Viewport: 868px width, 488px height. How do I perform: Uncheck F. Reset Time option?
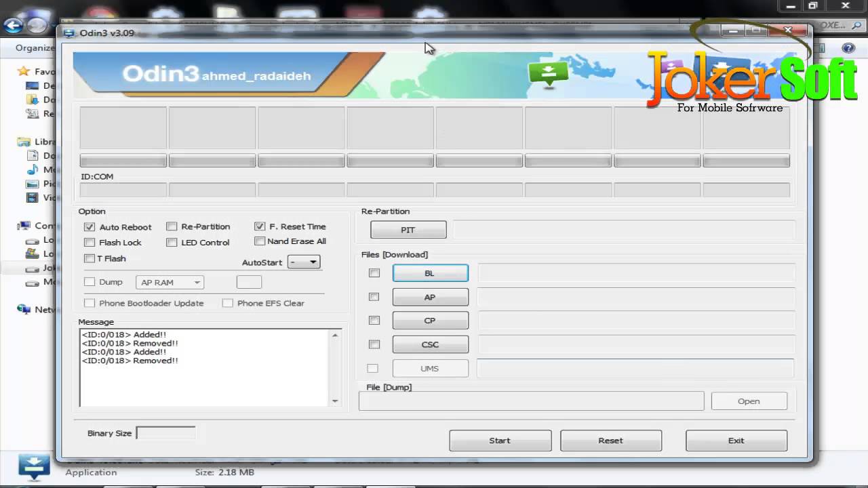(x=260, y=226)
